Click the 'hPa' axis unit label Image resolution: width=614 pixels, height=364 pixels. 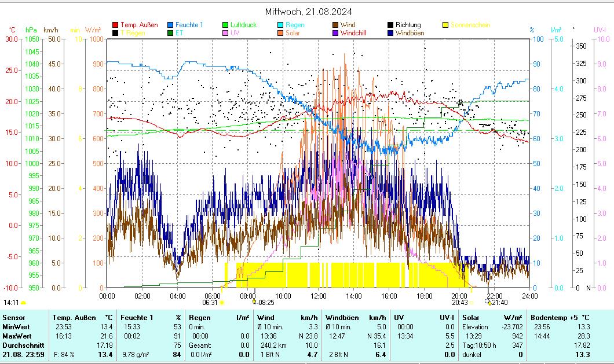tap(31, 30)
